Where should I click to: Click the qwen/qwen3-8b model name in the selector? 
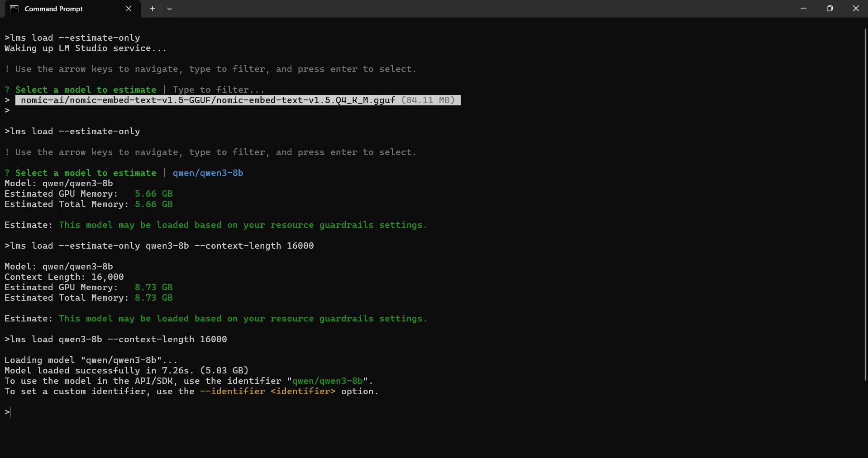(208, 173)
